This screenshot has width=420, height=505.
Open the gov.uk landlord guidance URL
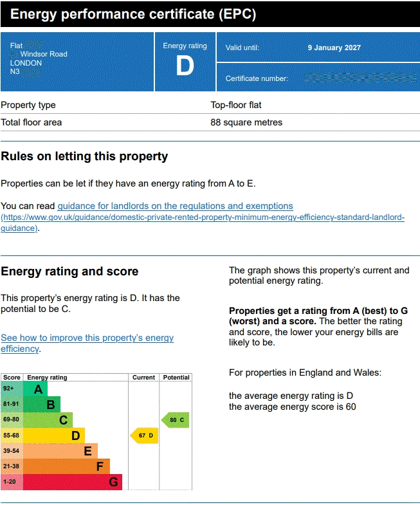click(203, 223)
